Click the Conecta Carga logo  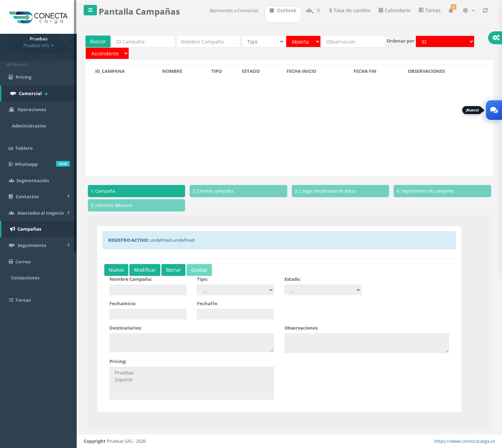click(38, 17)
